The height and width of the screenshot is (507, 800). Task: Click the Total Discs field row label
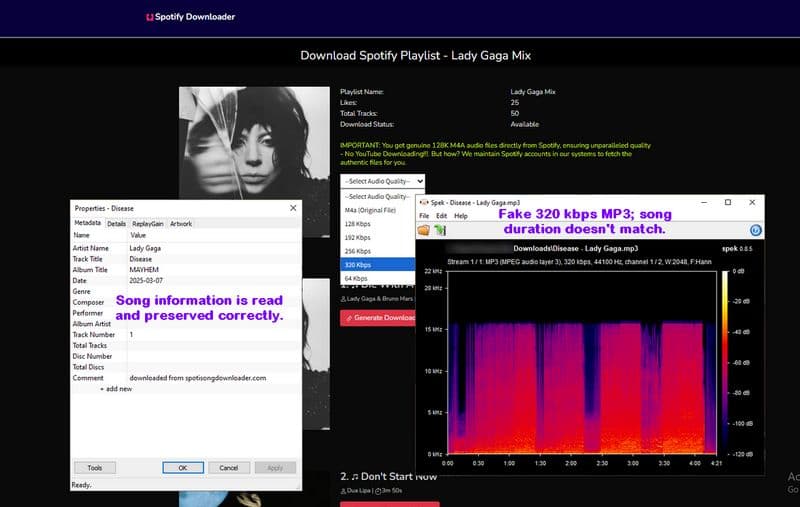(x=88, y=367)
